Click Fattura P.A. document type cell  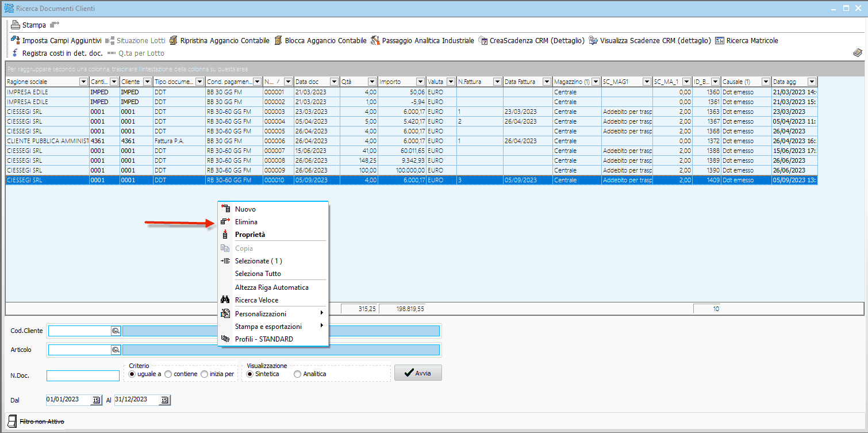point(179,141)
